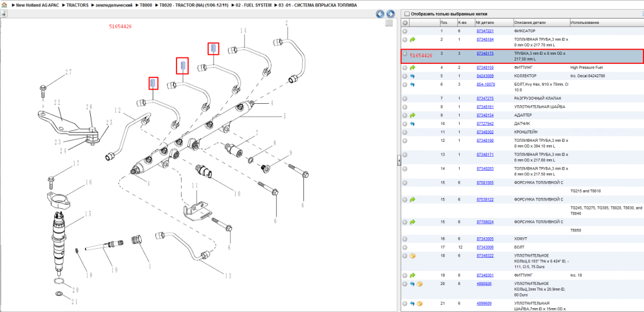This screenshot has height=312, width=644.
Task: Click box icon for part 4890926
Action: [x=420, y=284]
